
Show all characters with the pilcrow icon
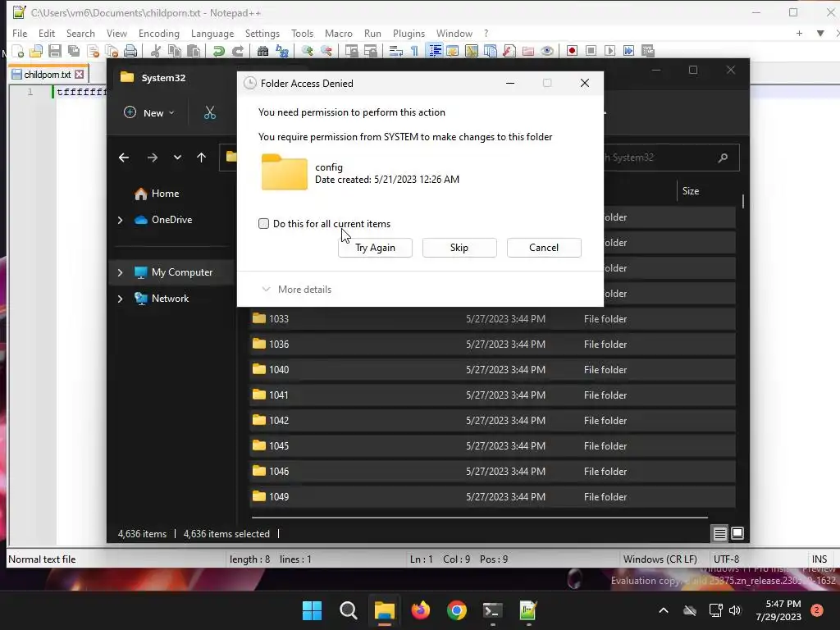tap(414, 51)
